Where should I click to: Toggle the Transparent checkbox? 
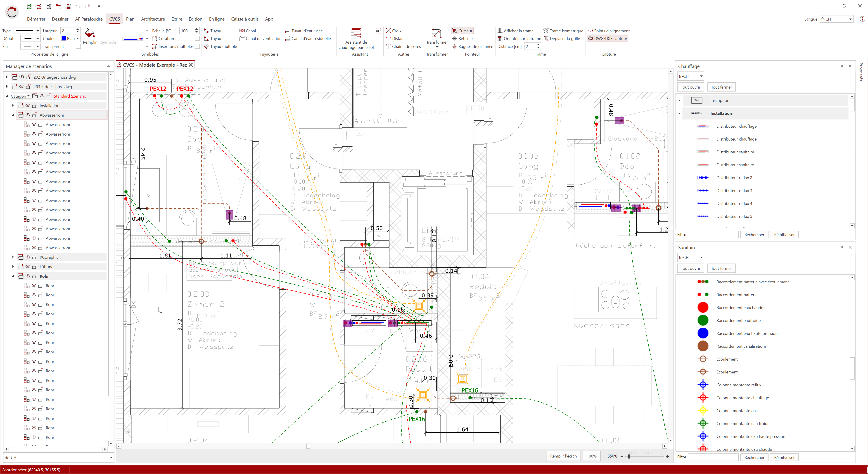(78, 47)
